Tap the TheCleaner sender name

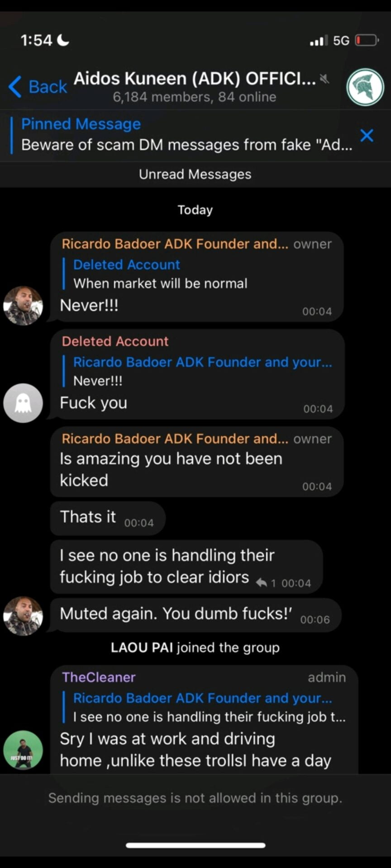click(x=99, y=677)
